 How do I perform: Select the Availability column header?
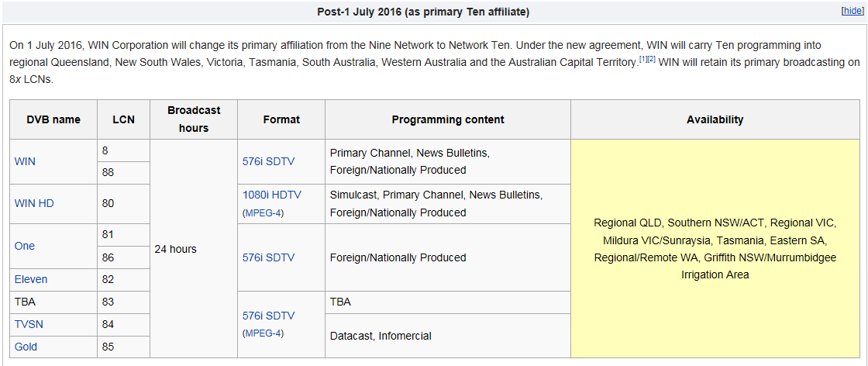(715, 119)
